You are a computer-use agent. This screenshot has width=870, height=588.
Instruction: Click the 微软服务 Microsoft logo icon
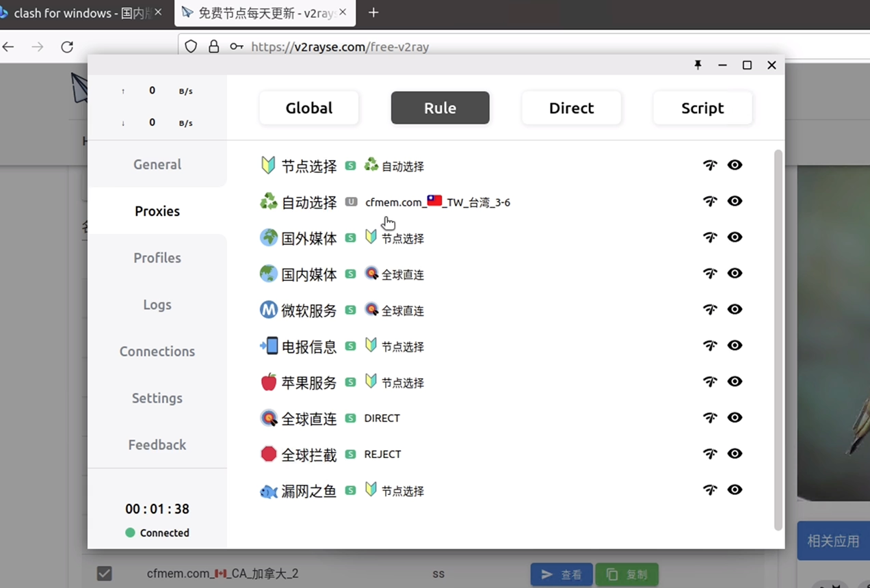point(268,310)
